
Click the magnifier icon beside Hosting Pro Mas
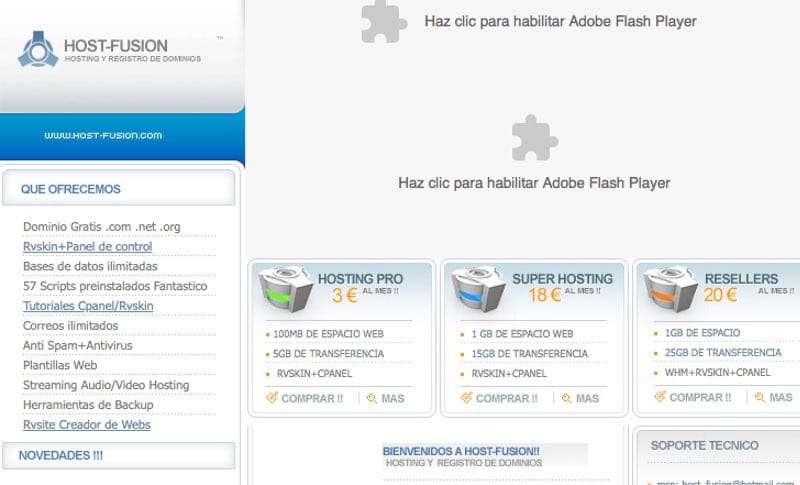click(x=372, y=399)
